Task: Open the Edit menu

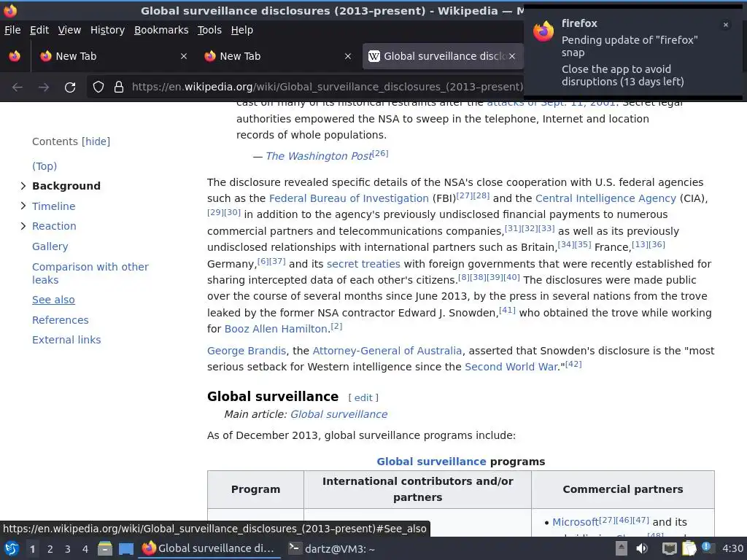Action: pos(39,30)
